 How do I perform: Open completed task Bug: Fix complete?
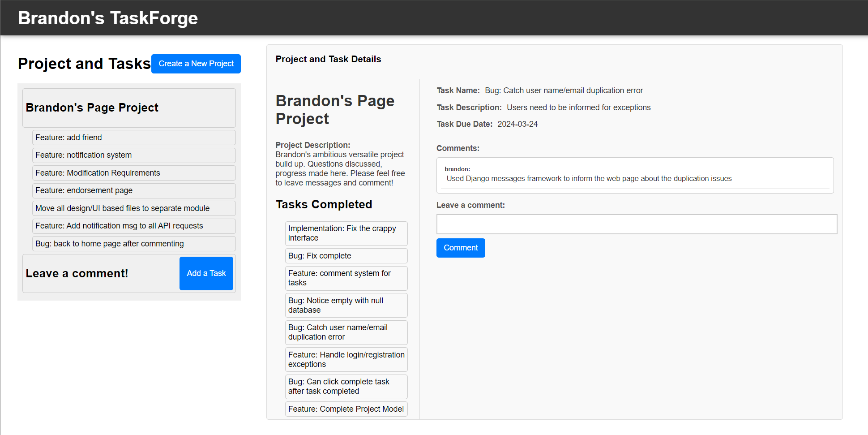346,256
